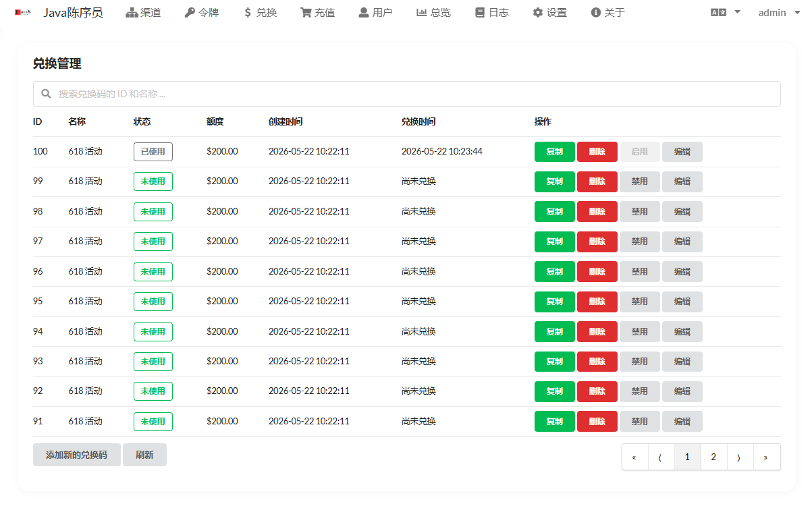Image resolution: width=812 pixels, height=506 pixels.
Task: Jump to first page with « button
Action: click(634, 457)
